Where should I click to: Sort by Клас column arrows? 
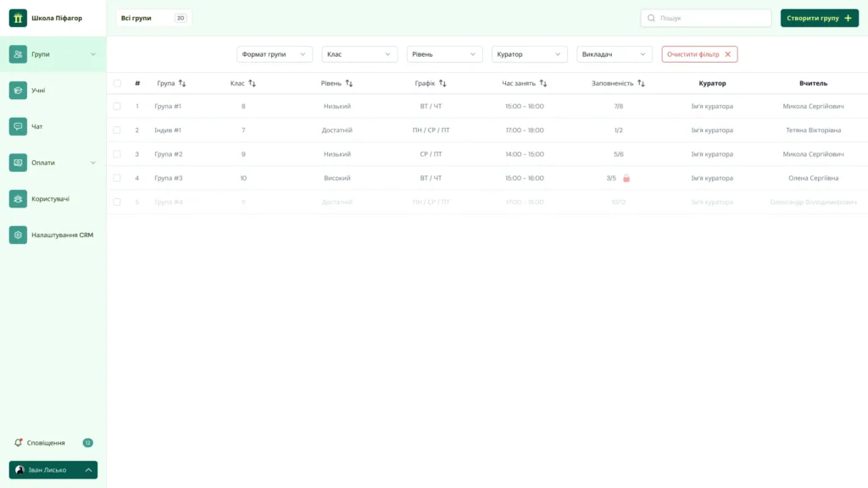252,84
